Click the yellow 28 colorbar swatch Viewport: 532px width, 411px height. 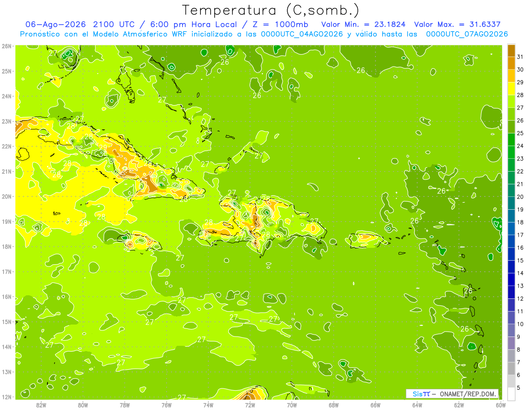(x=511, y=89)
